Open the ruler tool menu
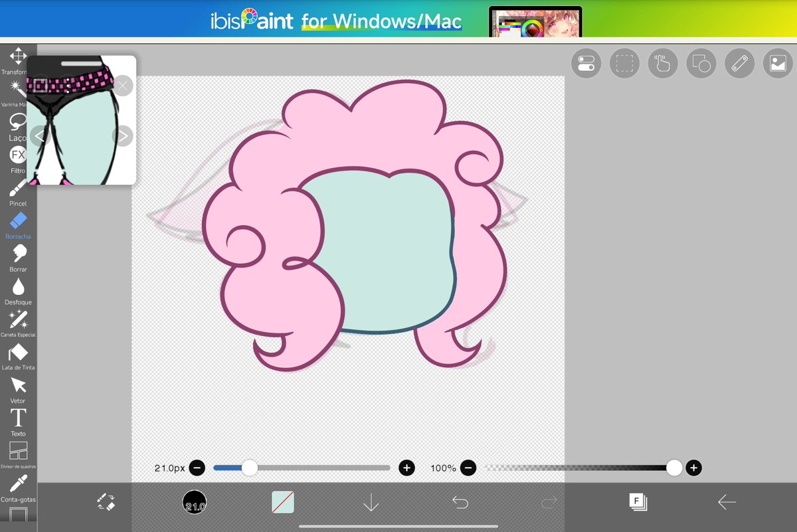 (x=740, y=64)
